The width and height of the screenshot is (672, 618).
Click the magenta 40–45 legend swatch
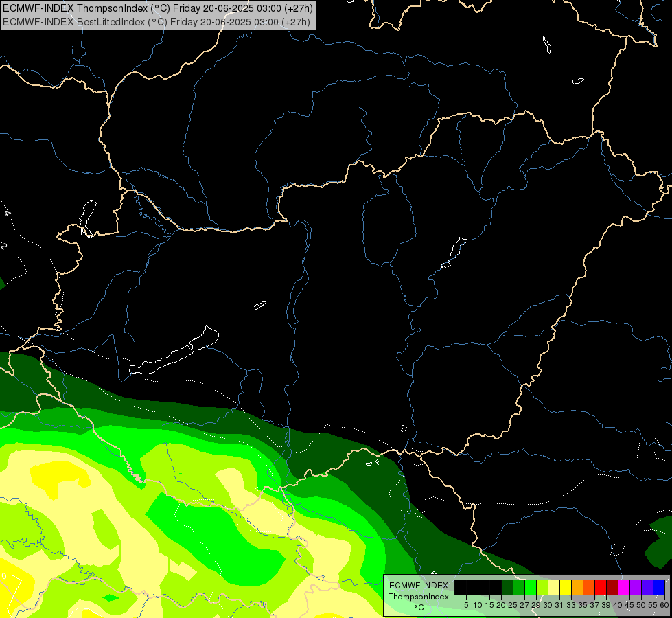coord(624,587)
